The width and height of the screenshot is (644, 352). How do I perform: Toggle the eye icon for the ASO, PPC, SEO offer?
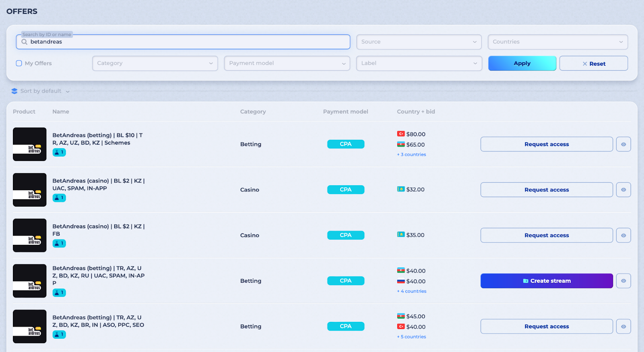tap(623, 326)
